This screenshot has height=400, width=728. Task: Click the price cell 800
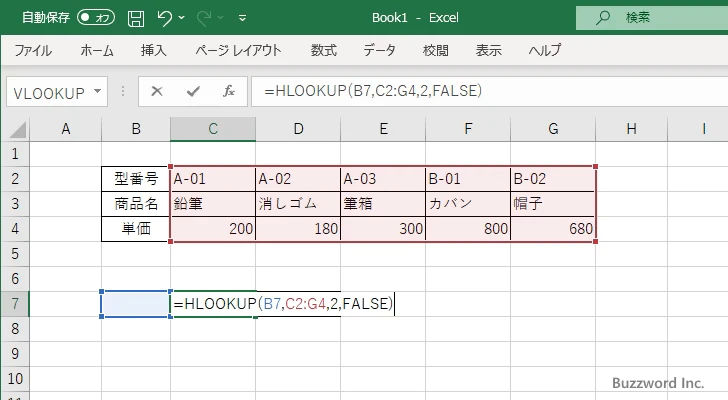click(x=468, y=229)
